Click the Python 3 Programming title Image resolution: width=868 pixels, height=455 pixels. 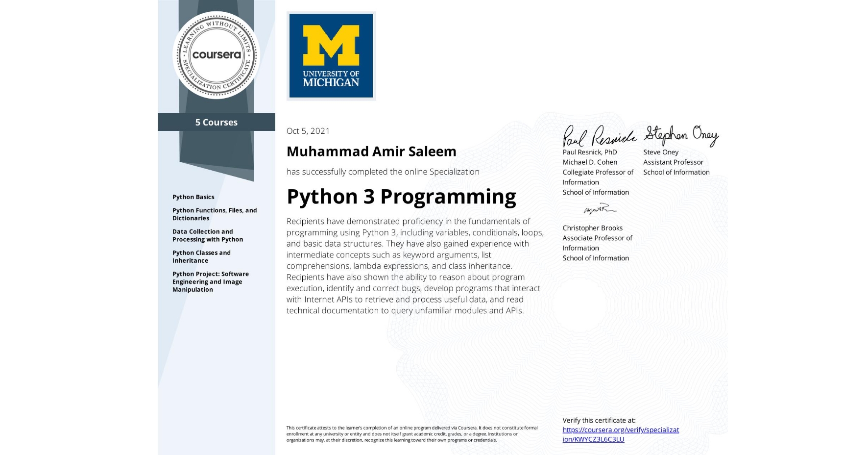coord(401,196)
